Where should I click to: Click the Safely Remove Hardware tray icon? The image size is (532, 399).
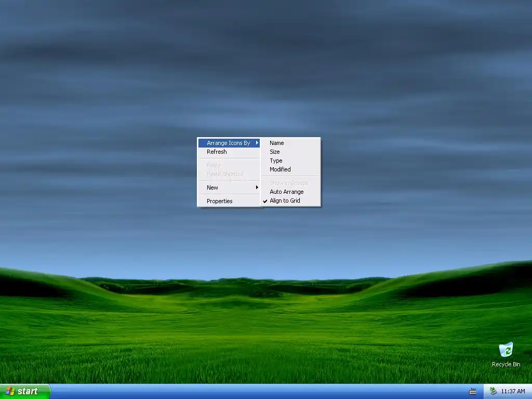tap(493, 391)
